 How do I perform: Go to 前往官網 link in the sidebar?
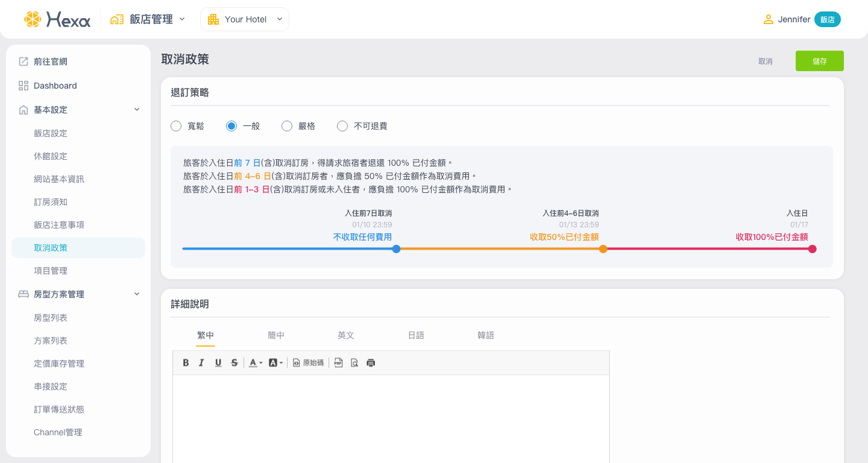pos(51,61)
